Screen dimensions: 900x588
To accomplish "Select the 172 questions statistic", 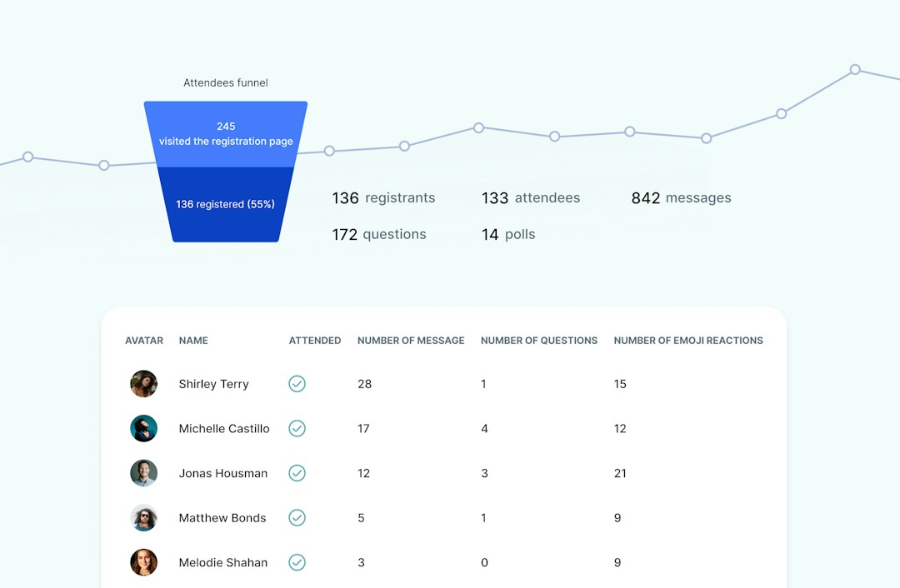I will pos(379,235).
